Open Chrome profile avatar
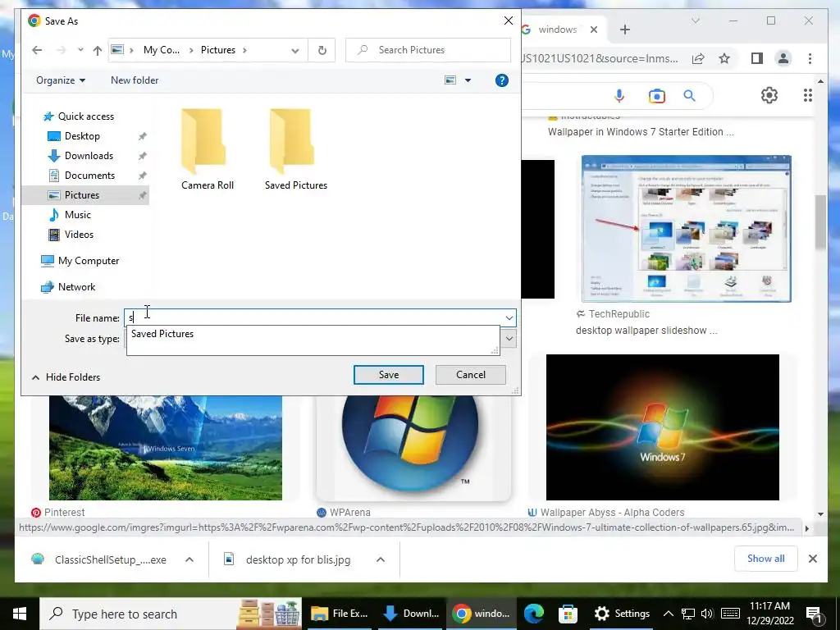The height and width of the screenshot is (630, 840). 783,58
